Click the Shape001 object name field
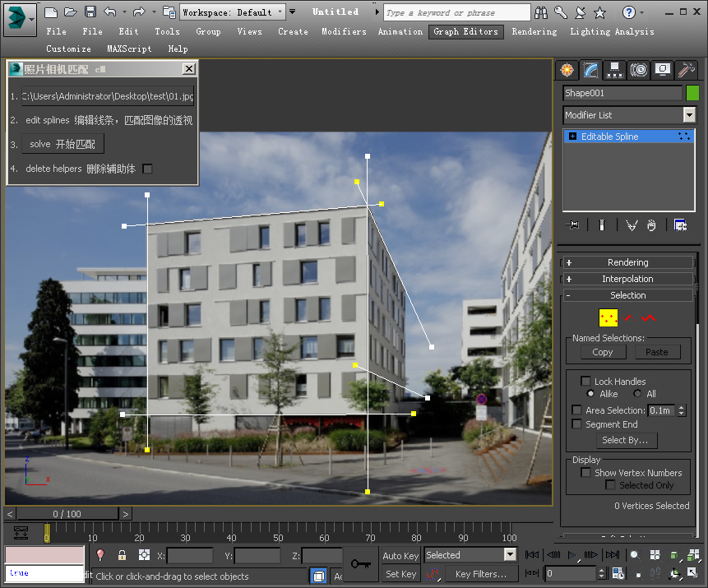The width and height of the screenshot is (708, 588). [x=622, y=93]
